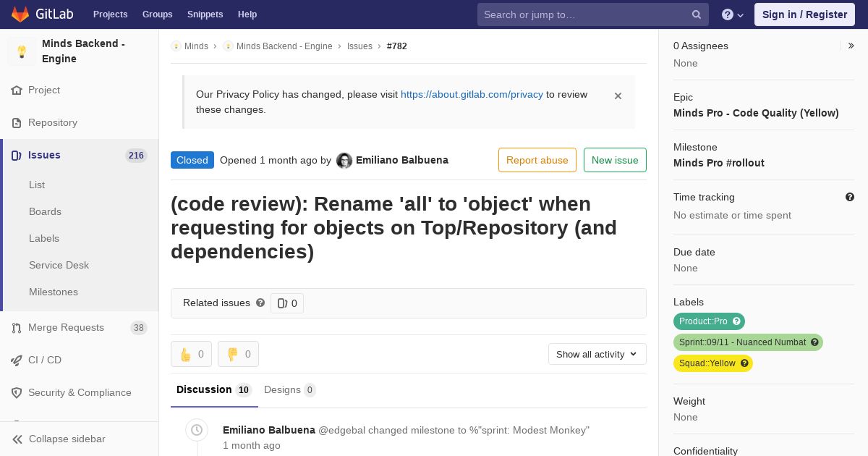Click Product::Pro label help icon

737,321
